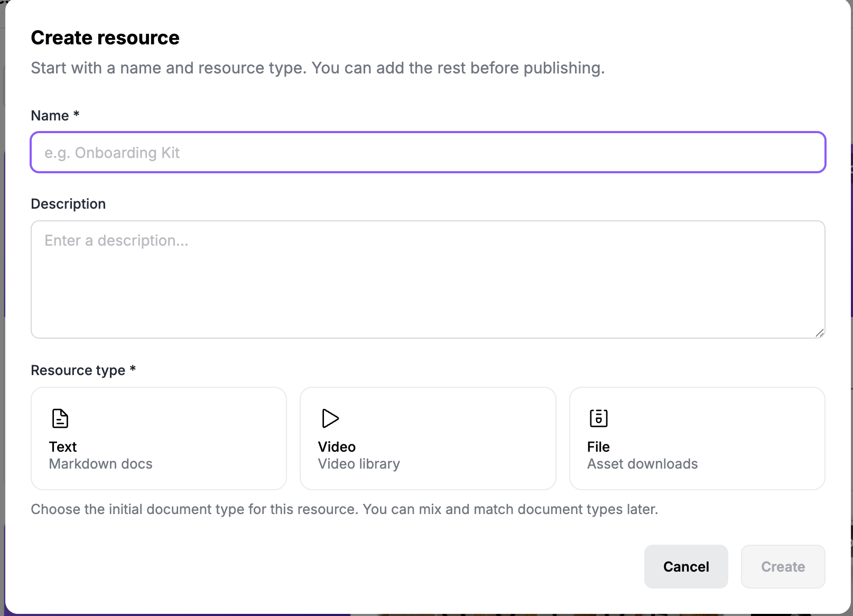853x616 pixels.
Task: Grab the Description textarea resize handle
Action: coord(819,332)
